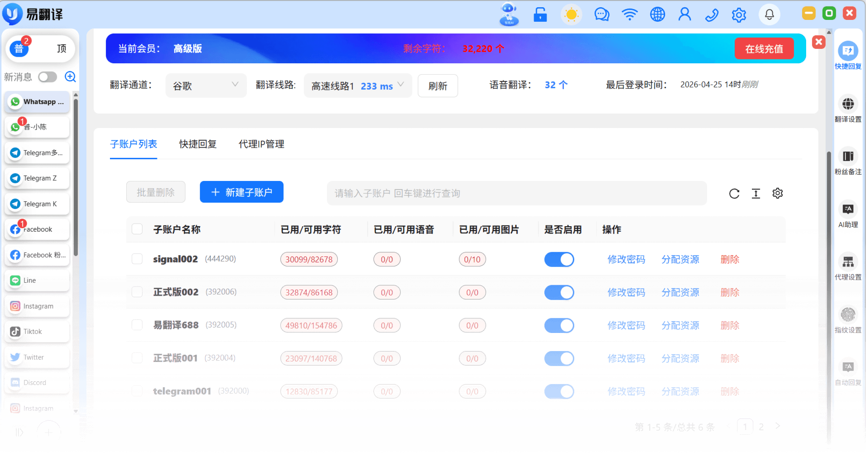Open the Tiktok session in sidebar
This screenshot has height=456, width=868.
pos(37,332)
